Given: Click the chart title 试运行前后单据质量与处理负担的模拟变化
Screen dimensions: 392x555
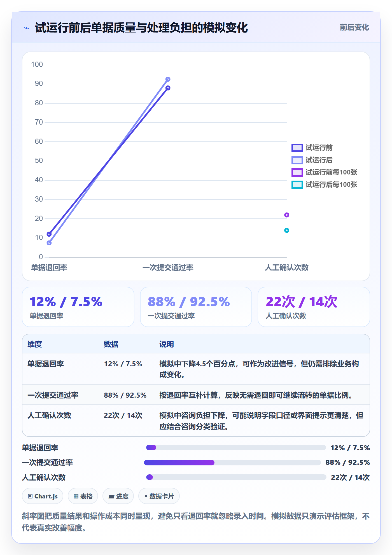Looking at the screenshot, I should coord(141,28).
